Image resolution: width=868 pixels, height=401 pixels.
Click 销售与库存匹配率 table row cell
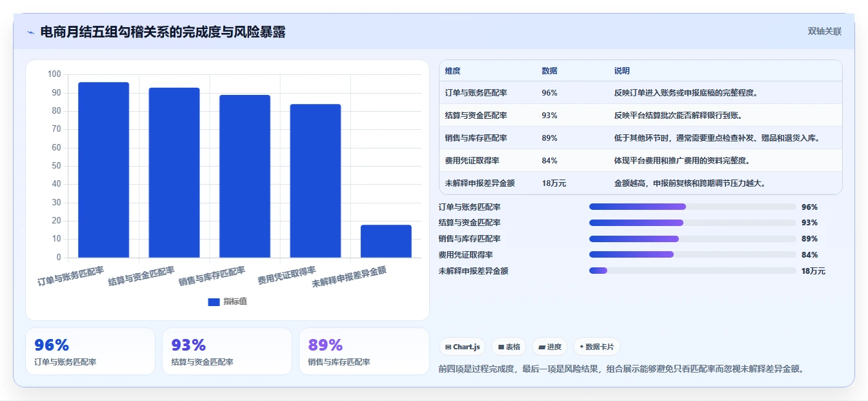tap(476, 138)
